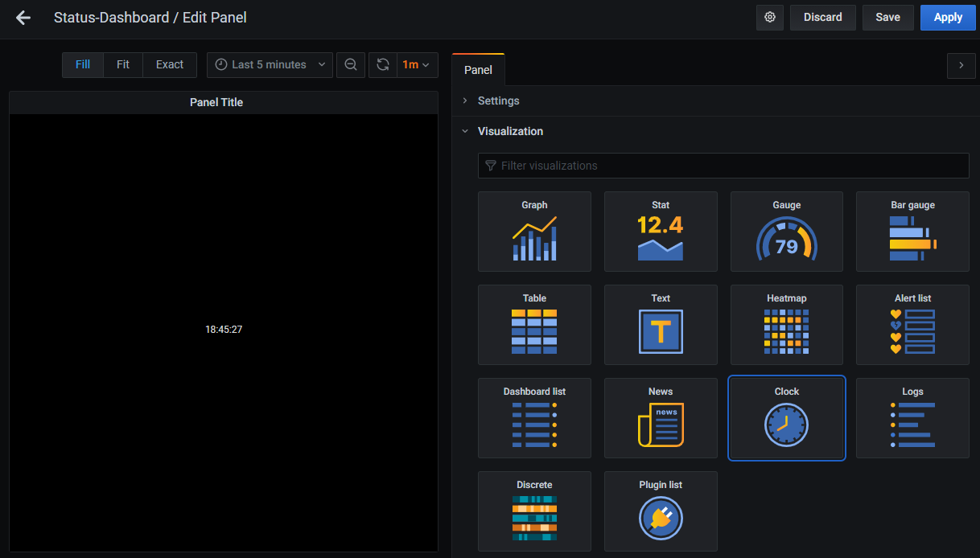
Task: Enable Fill sizing mode
Action: 82,64
